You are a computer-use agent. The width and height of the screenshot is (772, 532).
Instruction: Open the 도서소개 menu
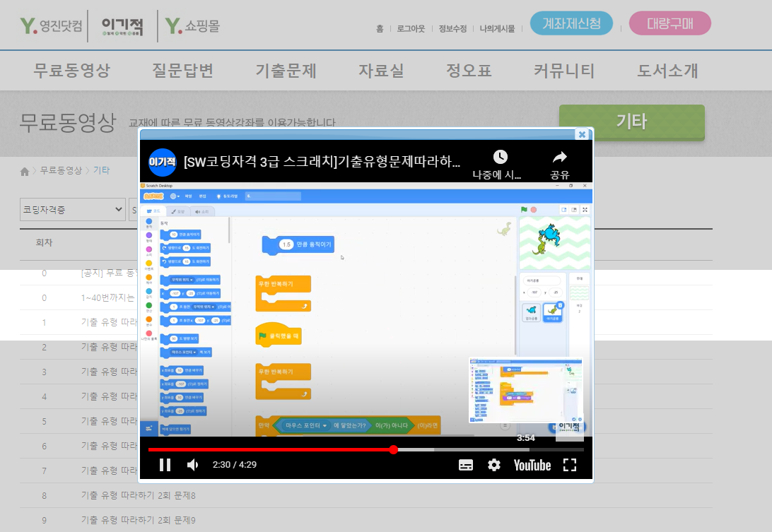coord(667,71)
